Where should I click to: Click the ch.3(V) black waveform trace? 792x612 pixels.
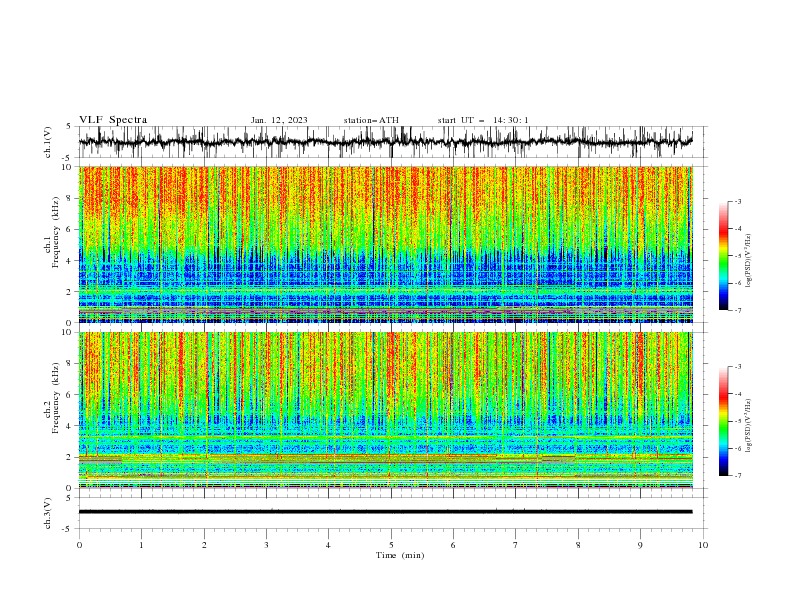coord(385,512)
